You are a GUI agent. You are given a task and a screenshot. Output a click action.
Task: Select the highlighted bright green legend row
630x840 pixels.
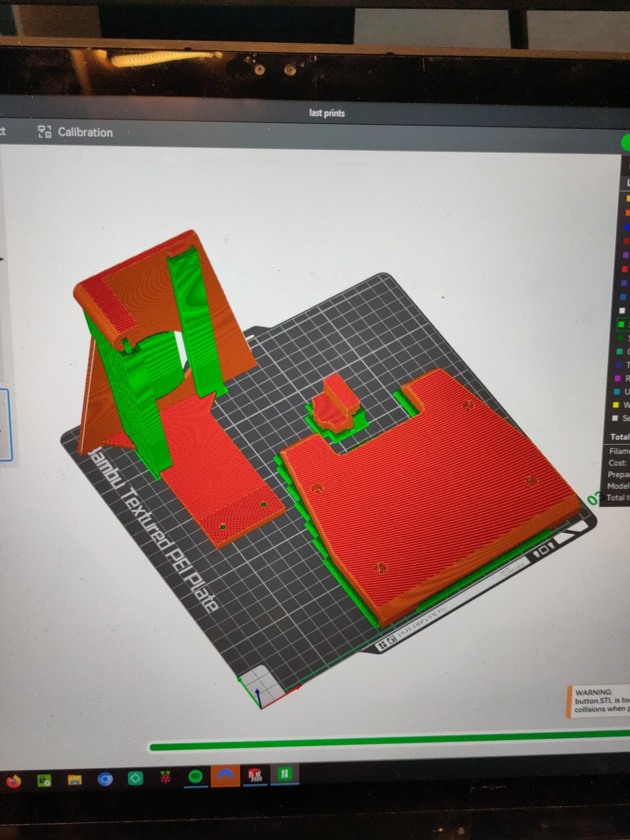click(x=623, y=324)
